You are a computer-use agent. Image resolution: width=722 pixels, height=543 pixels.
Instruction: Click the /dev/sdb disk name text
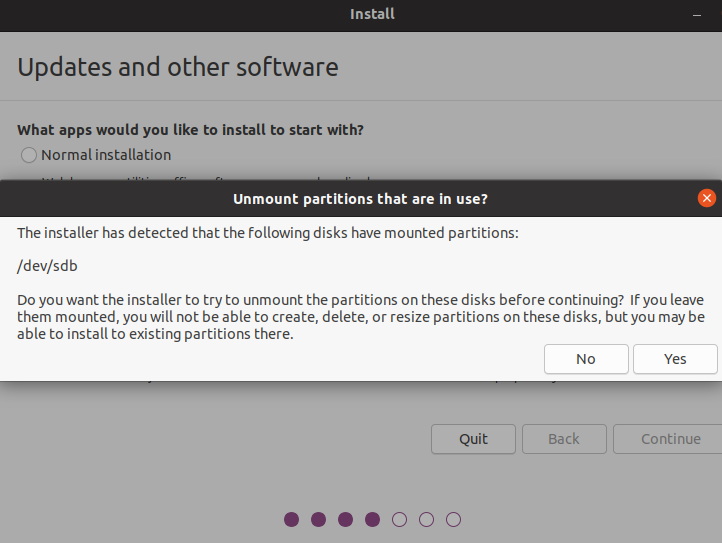pyautogui.click(x=48, y=267)
